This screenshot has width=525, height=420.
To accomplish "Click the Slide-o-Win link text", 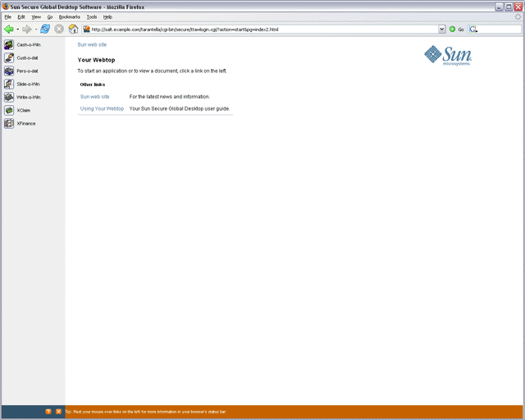I will 28,84.
